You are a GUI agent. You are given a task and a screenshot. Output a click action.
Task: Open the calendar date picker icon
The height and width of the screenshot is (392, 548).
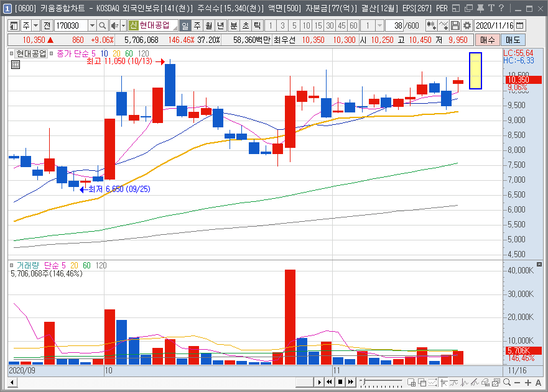(520, 25)
